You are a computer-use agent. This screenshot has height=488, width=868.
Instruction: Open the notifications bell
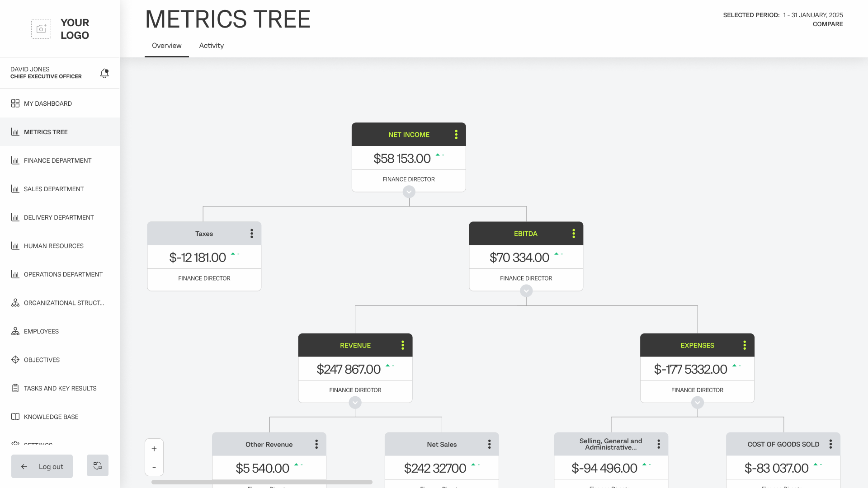[104, 73]
